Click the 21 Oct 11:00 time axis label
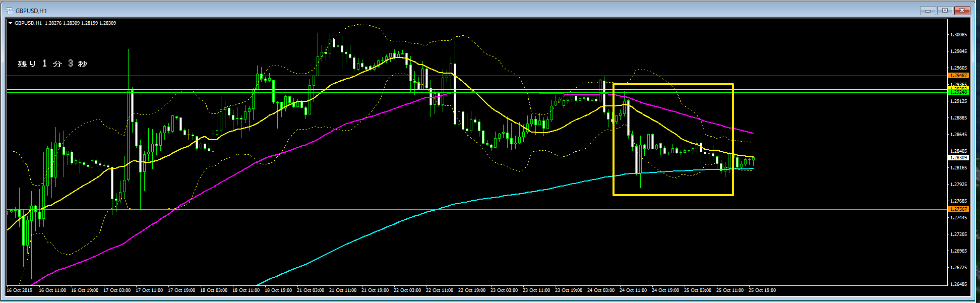This screenshot has width=980, height=303. click(343, 290)
